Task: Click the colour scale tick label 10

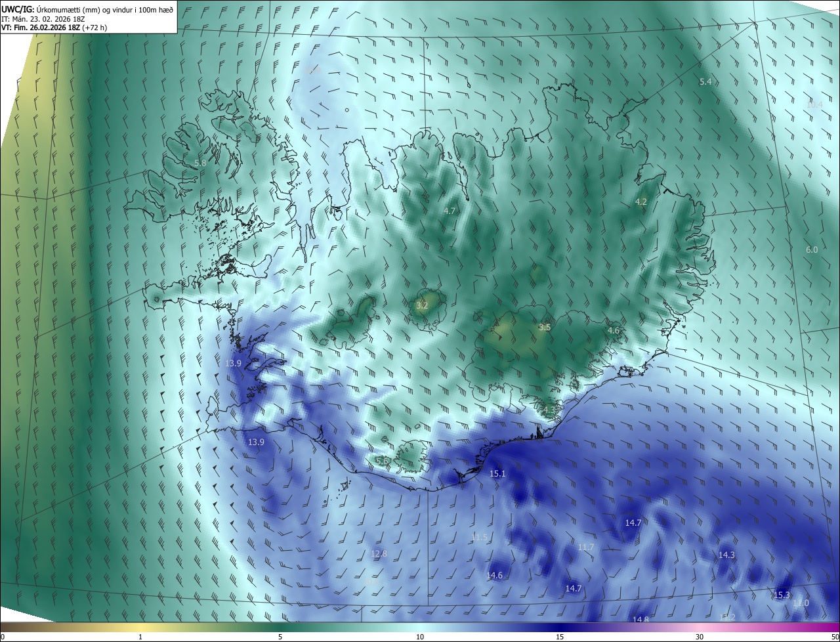Action: tap(420, 637)
